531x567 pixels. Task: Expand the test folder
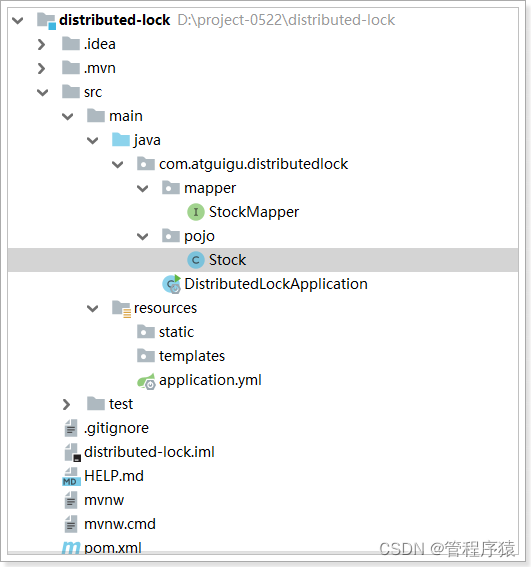[x=66, y=404]
